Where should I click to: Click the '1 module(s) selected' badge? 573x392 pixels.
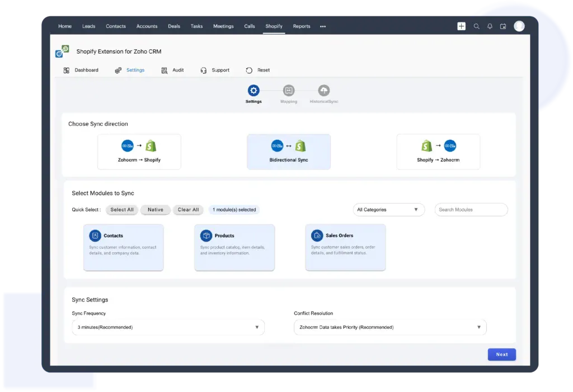point(234,210)
